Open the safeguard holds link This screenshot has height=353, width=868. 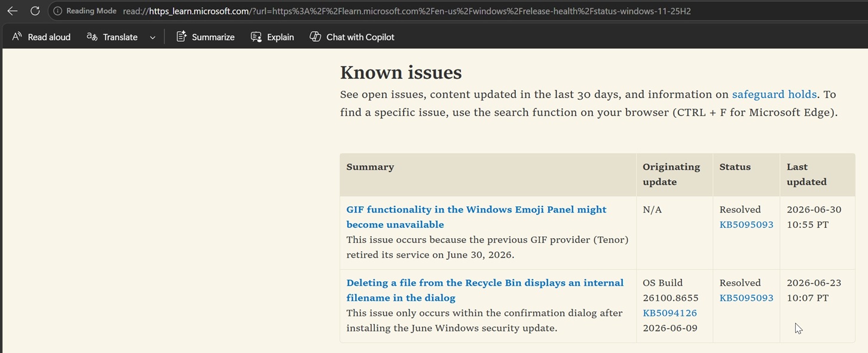(x=774, y=95)
